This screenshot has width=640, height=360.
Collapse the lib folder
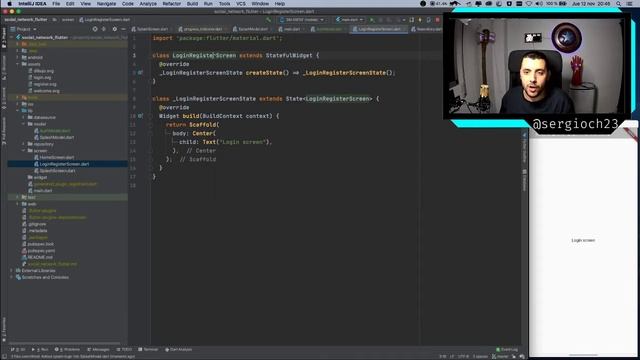[18, 111]
